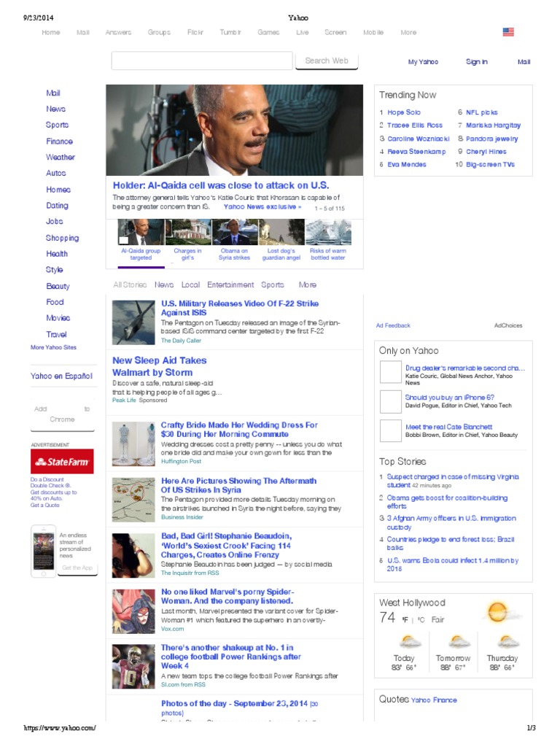Switch to the Entertainment stories tab
Image resolution: width=560 pixels, height=747 pixels.
tap(230, 285)
